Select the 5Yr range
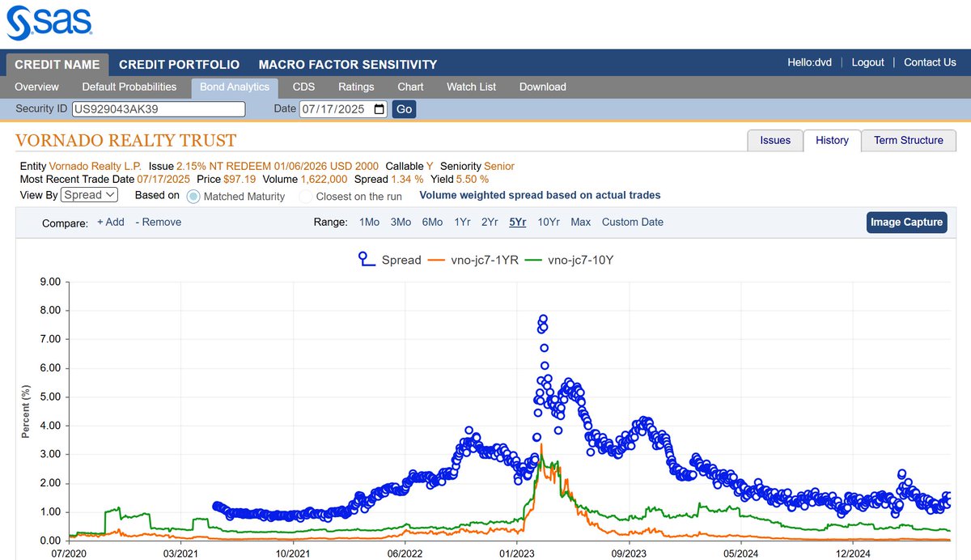The image size is (971, 560). point(517,222)
